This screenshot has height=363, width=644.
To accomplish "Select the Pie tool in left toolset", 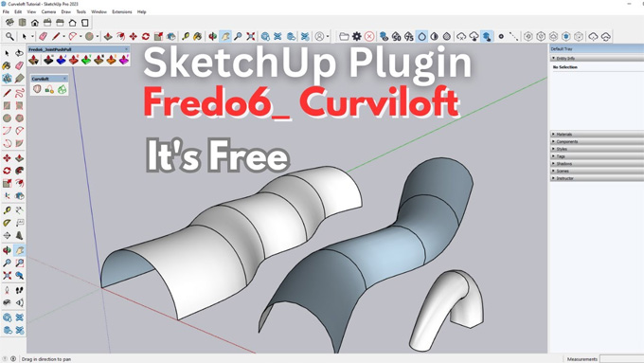I will [19, 143].
